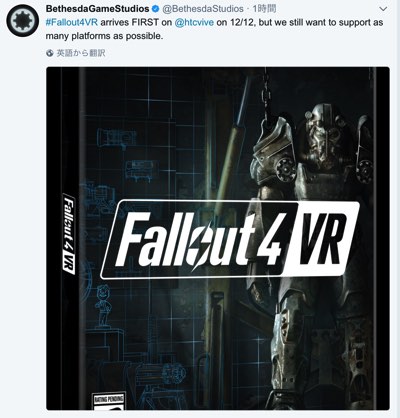Click the BethesdaGameStudios display name
Image resolution: width=400 pixels, height=418 pixels.
tap(97, 8)
